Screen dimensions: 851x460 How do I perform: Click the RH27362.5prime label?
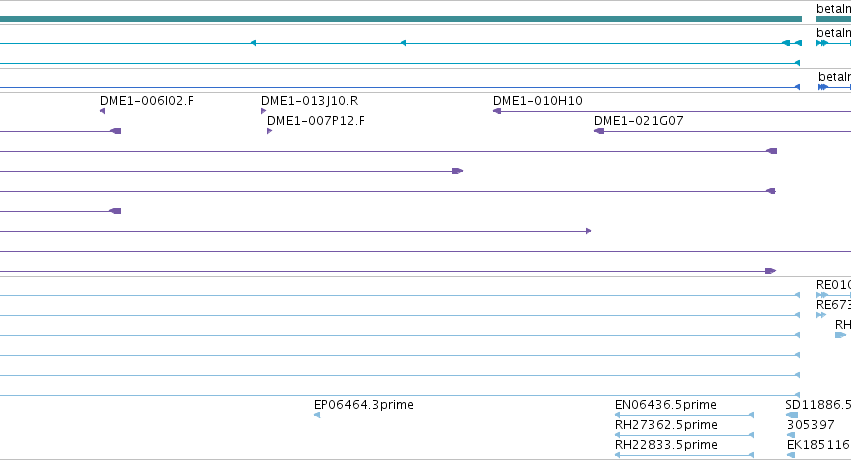[666, 425]
